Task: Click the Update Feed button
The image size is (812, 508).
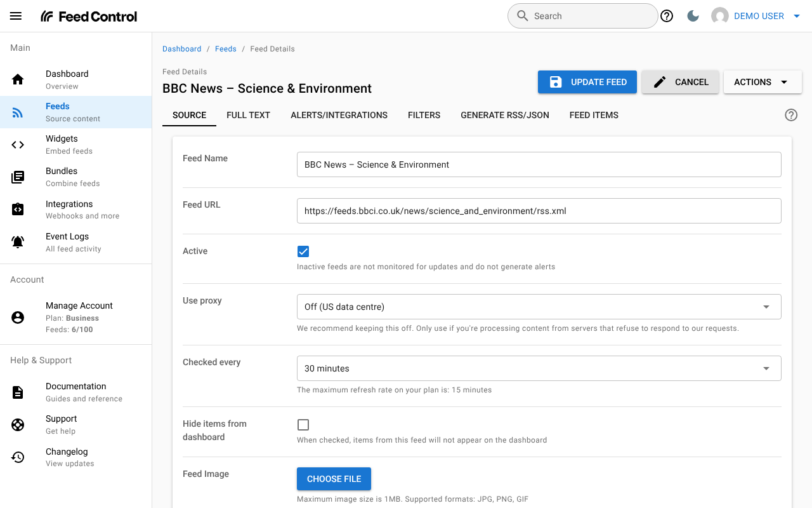Action: 587,82
